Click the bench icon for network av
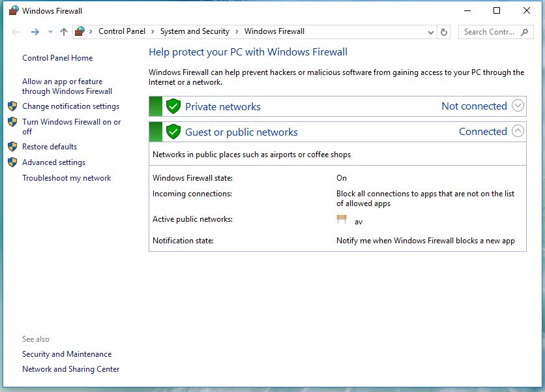The width and height of the screenshot is (545, 392). [342, 220]
